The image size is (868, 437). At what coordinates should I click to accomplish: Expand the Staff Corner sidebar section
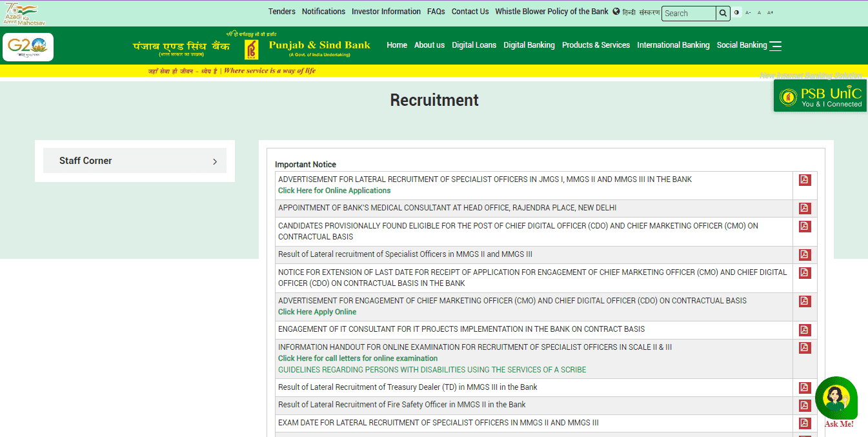click(x=135, y=161)
